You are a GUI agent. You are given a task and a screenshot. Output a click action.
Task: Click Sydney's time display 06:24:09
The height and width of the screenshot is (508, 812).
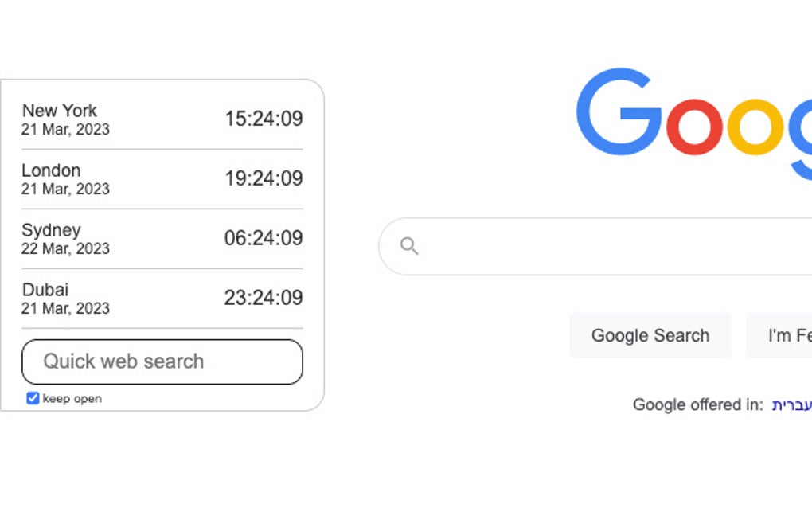263,238
